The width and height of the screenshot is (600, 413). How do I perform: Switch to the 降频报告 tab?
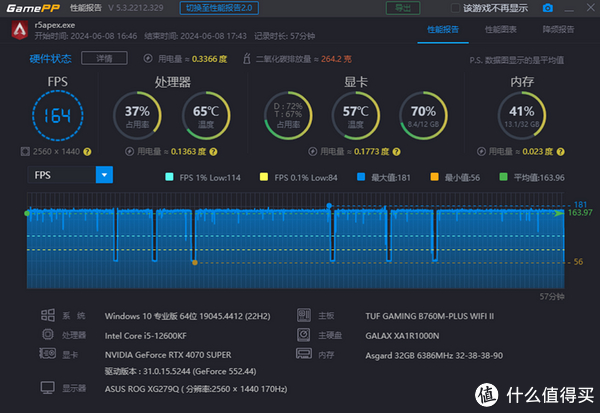pos(558,29)
